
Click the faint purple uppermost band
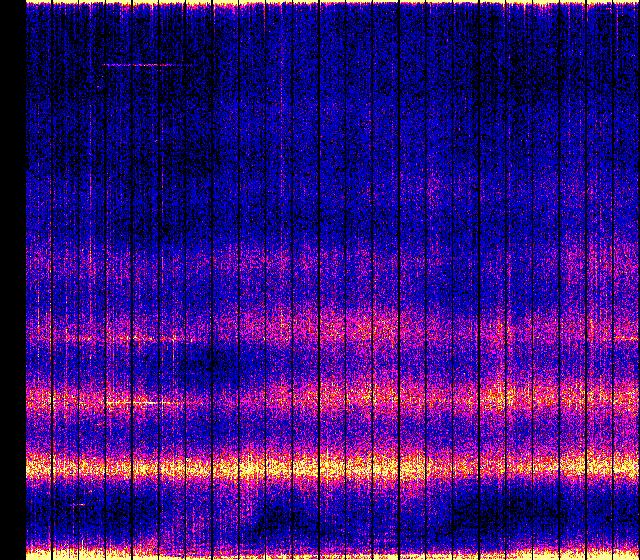click(x=330, y=262)
